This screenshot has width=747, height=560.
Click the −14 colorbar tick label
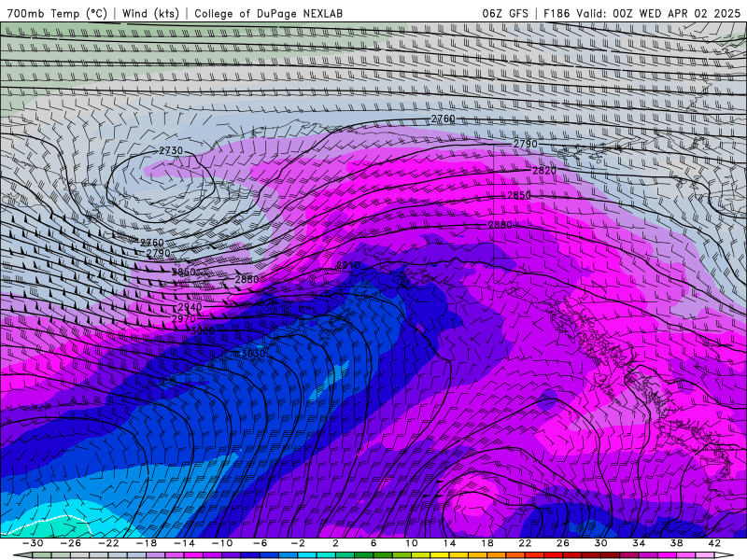pos(184,543)
